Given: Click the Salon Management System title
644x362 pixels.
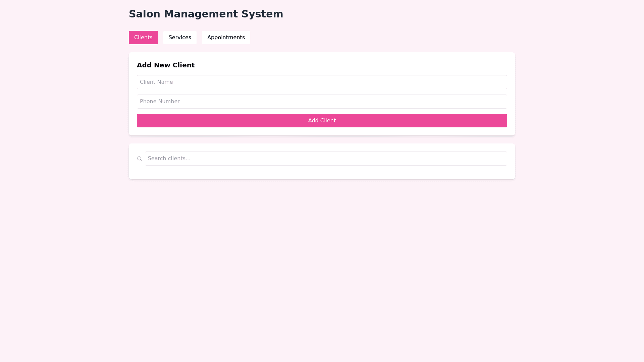Looking at the screenshot, I should point(206,14).
